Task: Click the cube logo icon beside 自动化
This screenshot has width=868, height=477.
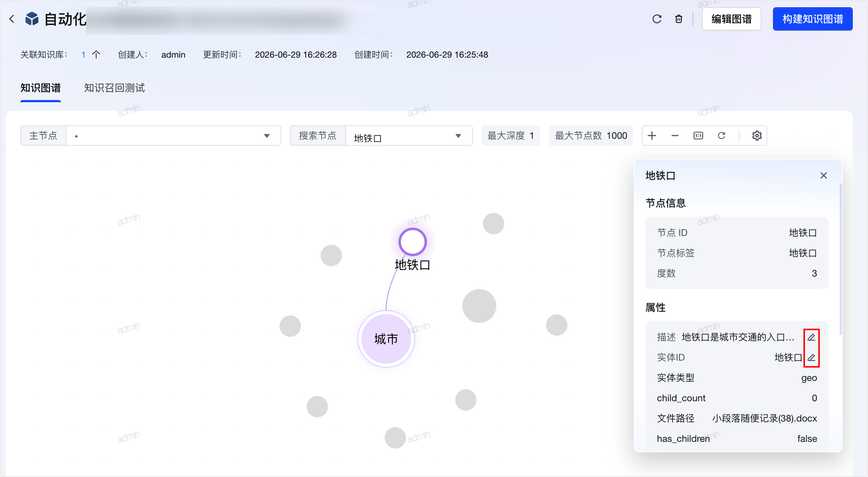Action: click(x=32, y=19)
